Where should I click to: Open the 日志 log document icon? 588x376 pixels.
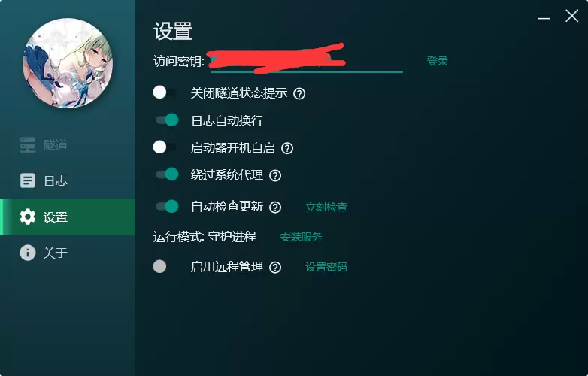[27, 180]
